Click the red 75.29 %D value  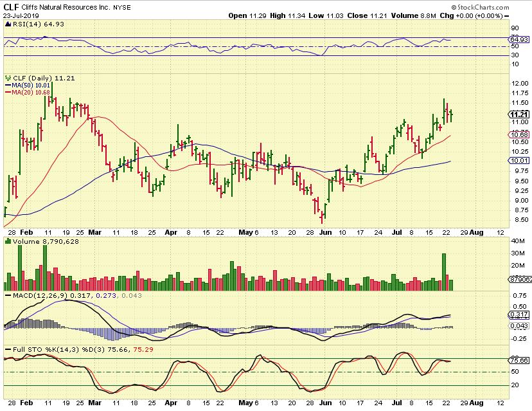coord(143,349)
